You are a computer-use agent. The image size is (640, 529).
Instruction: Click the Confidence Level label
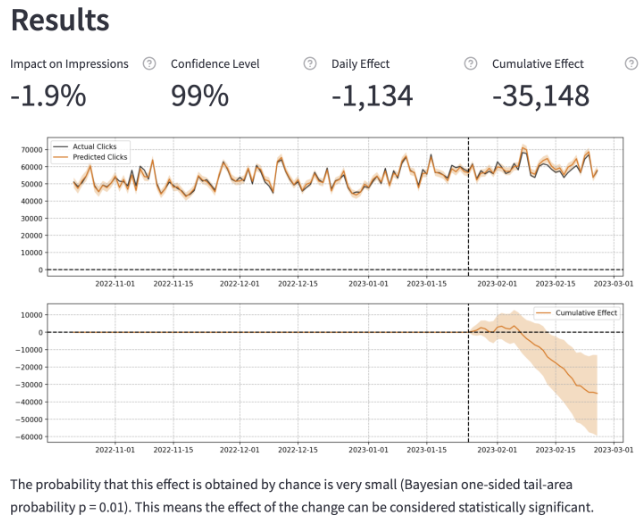tap(215, 64)
